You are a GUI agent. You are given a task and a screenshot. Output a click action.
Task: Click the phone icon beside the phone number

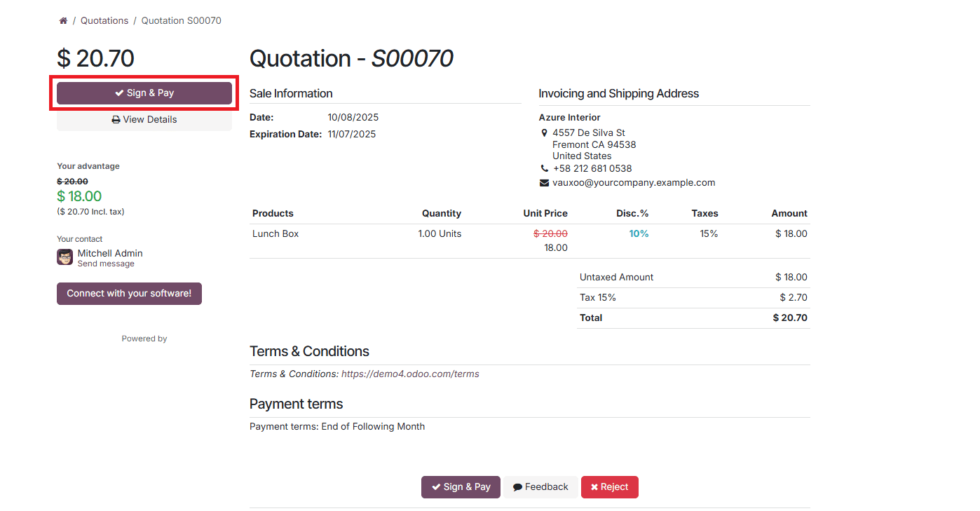(x=544, y=169)
